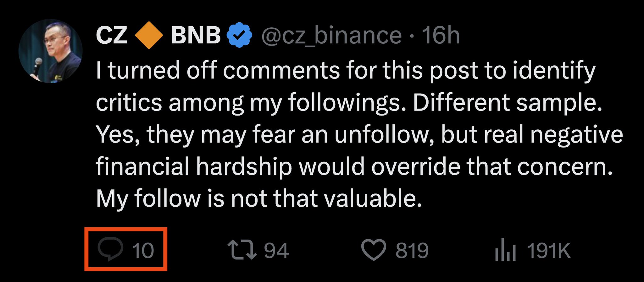Click the line starting 'Yes, they may fear'
This screenshot has height=282, width=644.
pos(359,134)
